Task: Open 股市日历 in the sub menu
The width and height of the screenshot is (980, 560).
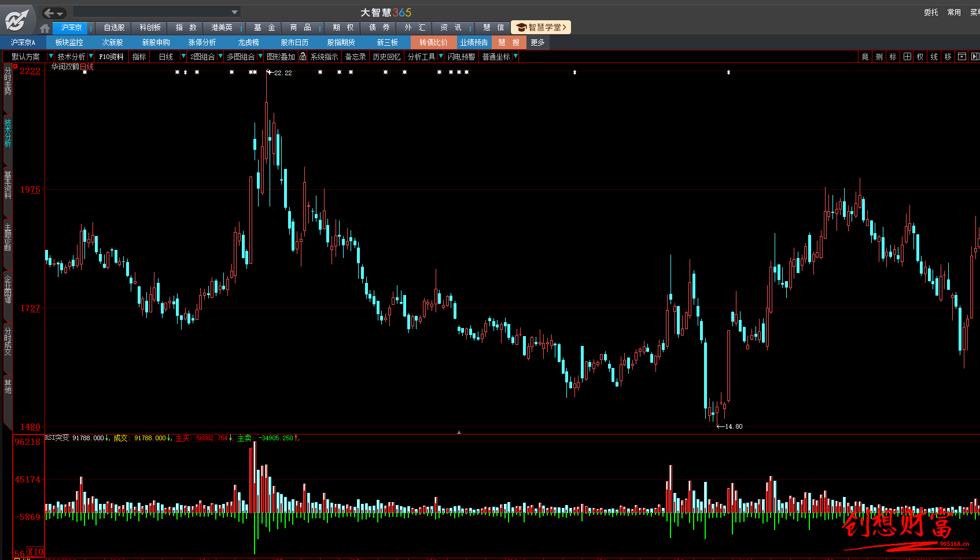Action: [x=294, y=42]
